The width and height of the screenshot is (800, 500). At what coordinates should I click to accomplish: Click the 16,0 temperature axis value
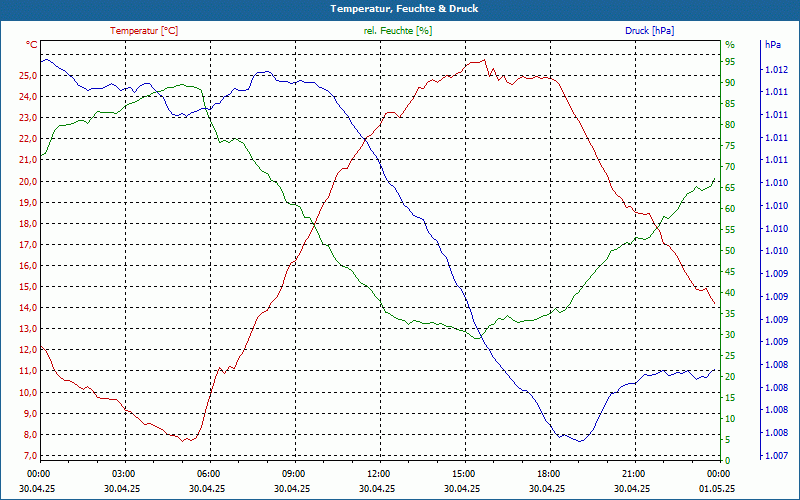[28, 265]
